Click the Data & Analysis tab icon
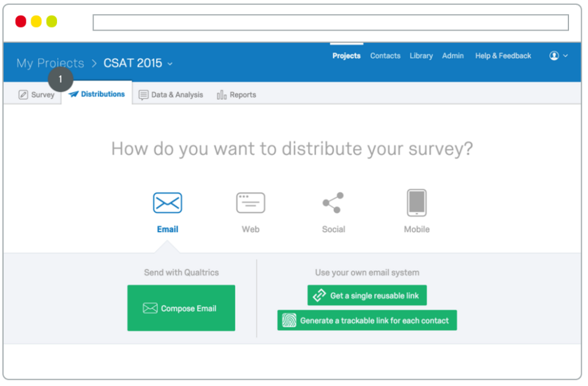Screen dimensions: 588x386 (143, 95)
